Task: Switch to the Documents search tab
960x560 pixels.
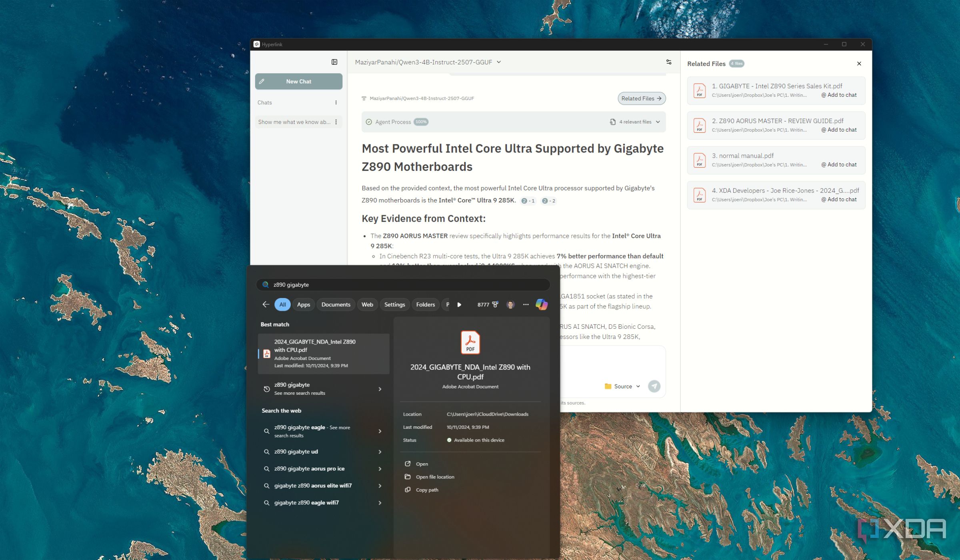Action: pyautogui.click(x=336, y=304)
